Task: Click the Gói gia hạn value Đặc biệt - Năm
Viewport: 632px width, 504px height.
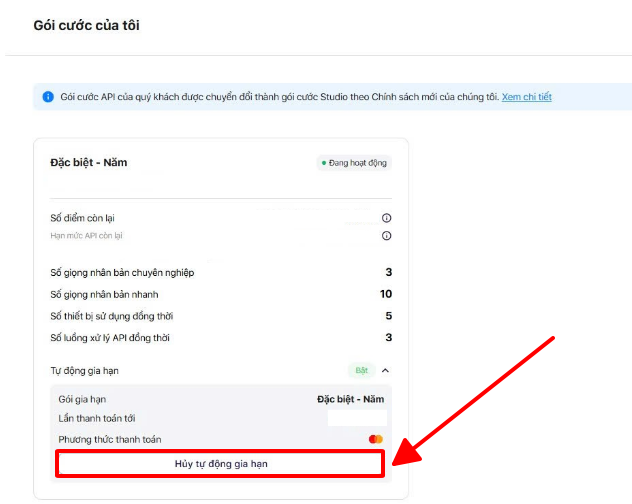Action: coord(350,399)
